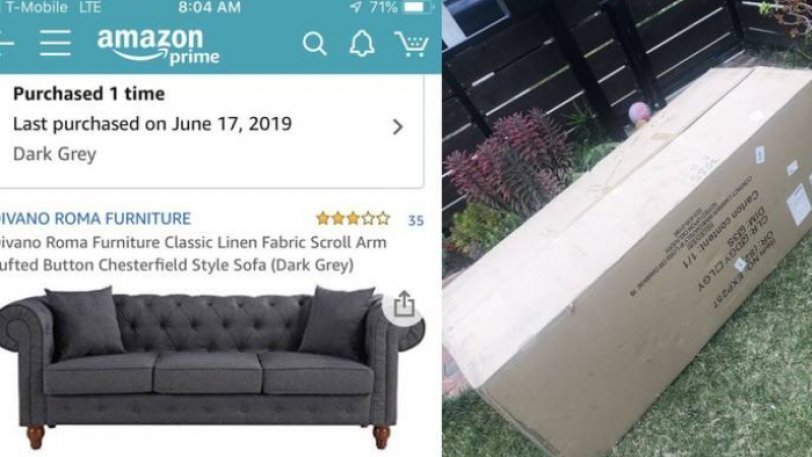Open the hamburger menu

[55, 43]
